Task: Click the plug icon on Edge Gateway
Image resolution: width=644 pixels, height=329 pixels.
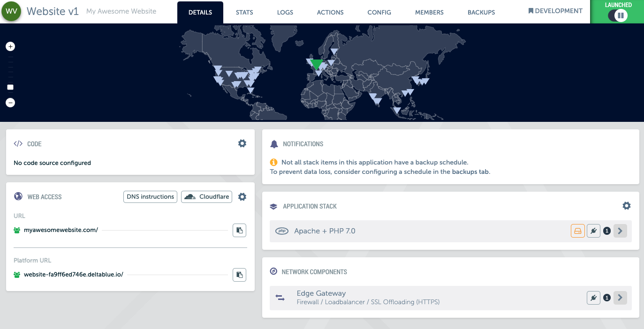Action: pyautogui.click(x=593, y=298)
